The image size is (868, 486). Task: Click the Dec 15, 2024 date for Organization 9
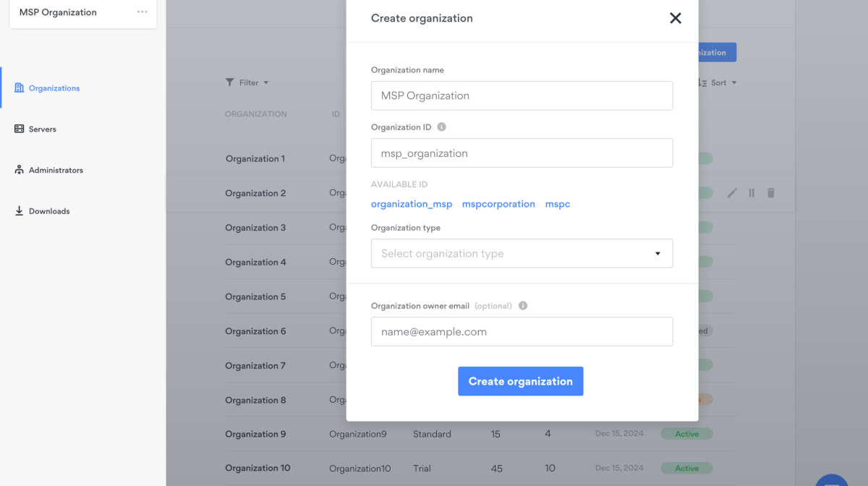(x=619, y=434)
